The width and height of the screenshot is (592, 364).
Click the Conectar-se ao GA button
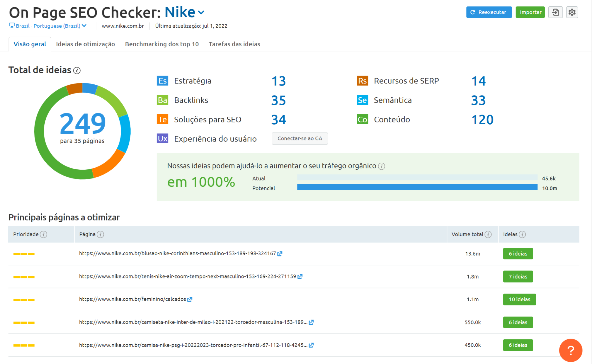tap(300, 139)
